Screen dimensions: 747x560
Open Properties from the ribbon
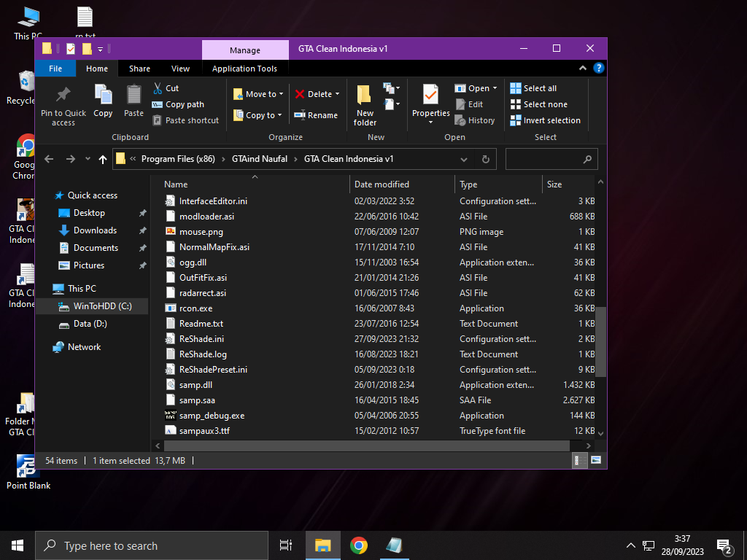pos(430,105)
